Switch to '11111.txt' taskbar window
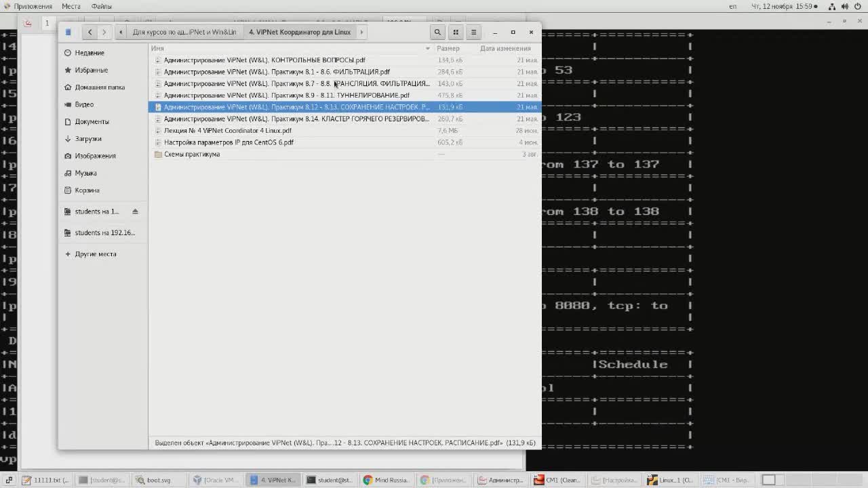This screenshot has width=868, height=488. click(46, 480)
